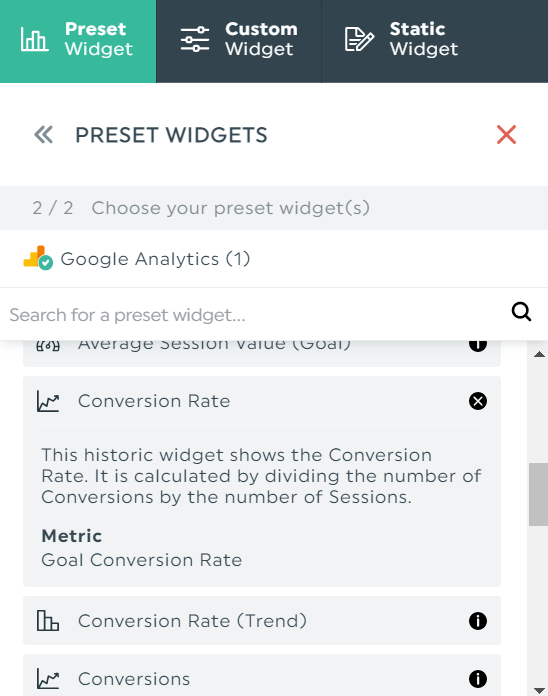
Task: Click the widget list scrollbar thumb
Action: point(538,494)
